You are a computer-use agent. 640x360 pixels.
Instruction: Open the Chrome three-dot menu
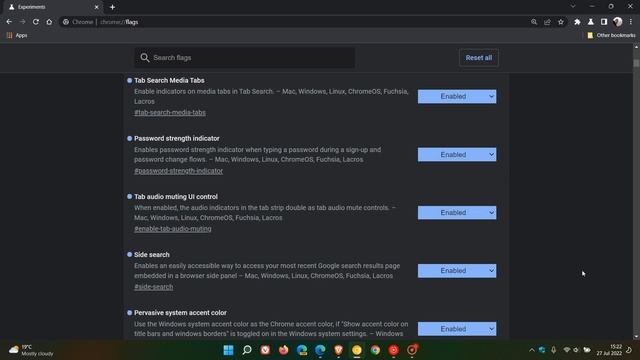631,22
